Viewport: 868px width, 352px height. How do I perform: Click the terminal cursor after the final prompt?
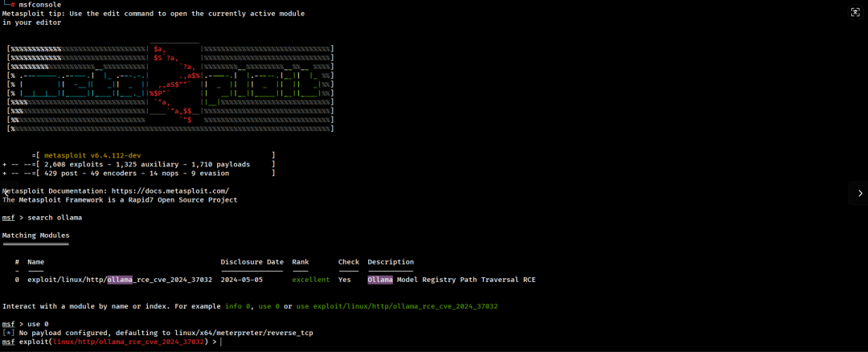[x=220, y=342]
